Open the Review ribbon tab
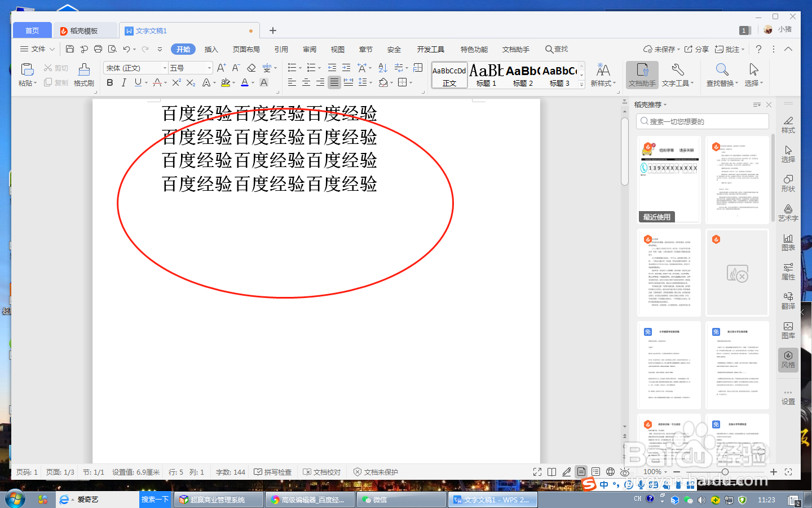This screenshot has height=508, width=812. [310, 49]
